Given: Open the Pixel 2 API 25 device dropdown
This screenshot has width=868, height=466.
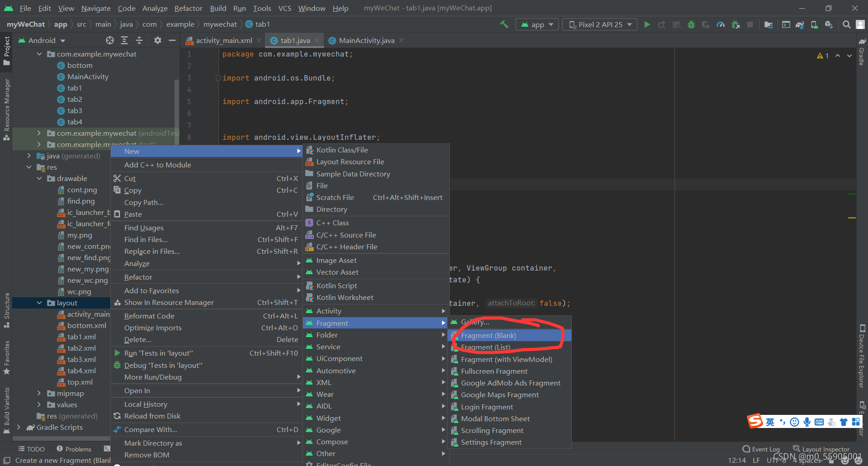Looking at the screenshot, I should [x=600, y=24].
